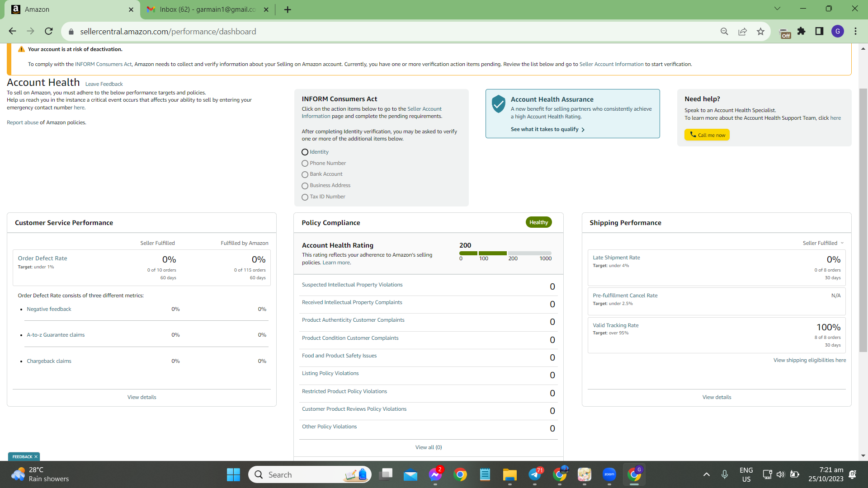Open Report abuse link
Image resolution: width=868 pixels, height=488 pixels.
point(23,122)
